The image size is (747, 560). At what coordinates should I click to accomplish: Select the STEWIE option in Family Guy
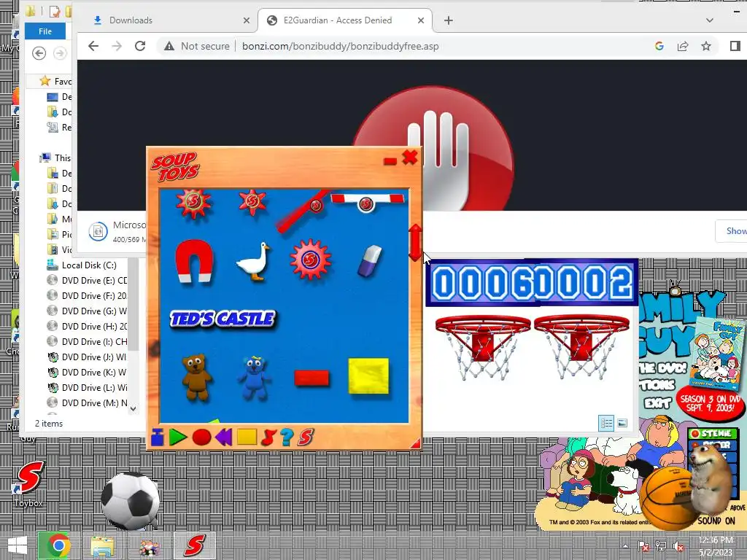point(713,433)
